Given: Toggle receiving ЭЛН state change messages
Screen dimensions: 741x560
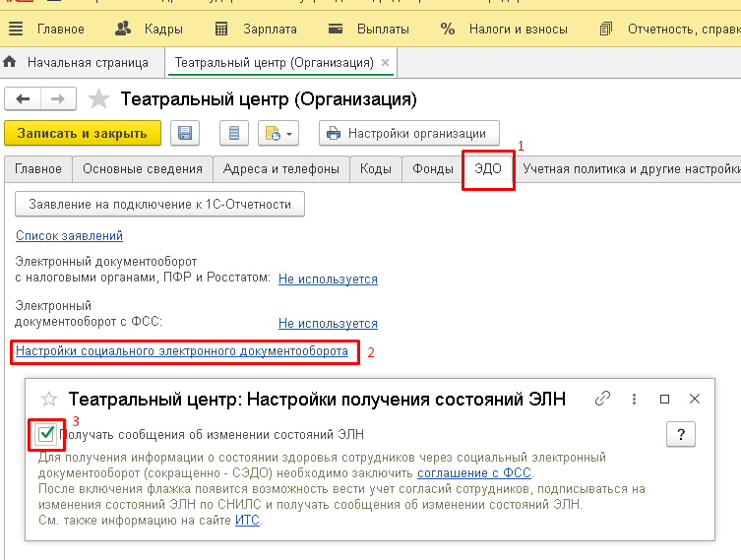Looking at the screenshot, I should (x=45, y=433).
